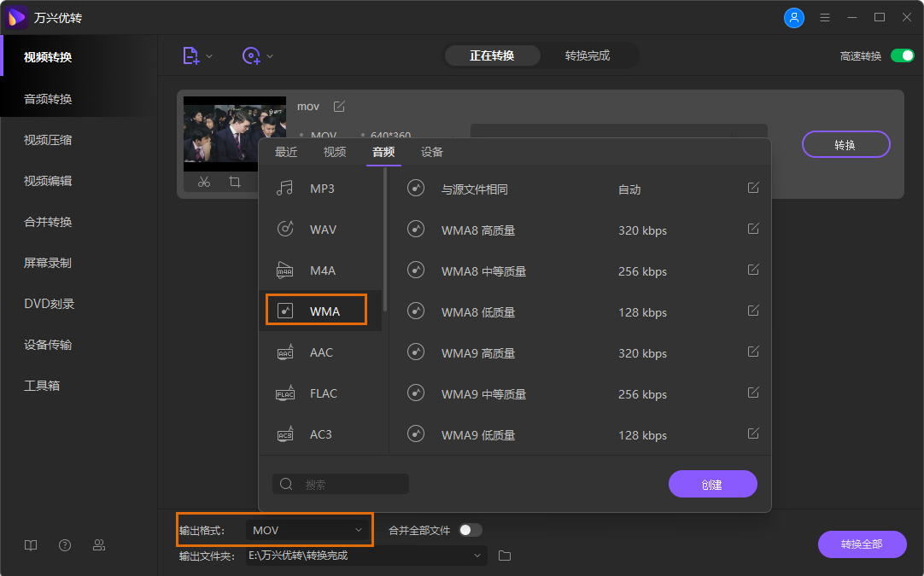Open the 输出格式 MOV dropdown

pyautogui.click(x=307, y=529)
